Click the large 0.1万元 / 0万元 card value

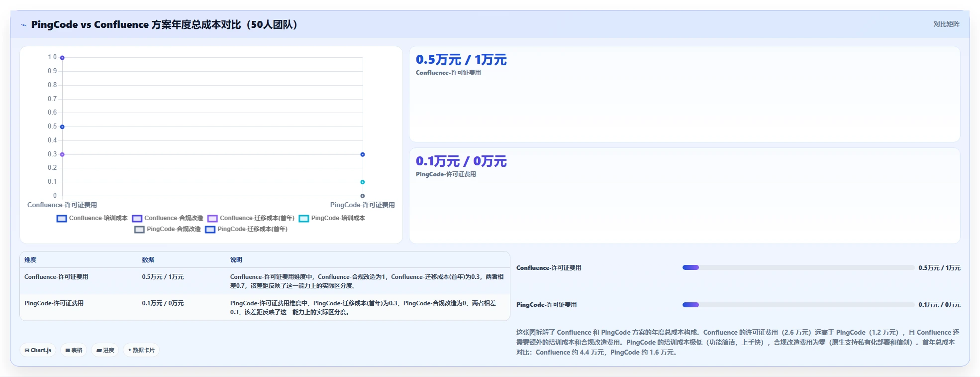pos(461,161)
